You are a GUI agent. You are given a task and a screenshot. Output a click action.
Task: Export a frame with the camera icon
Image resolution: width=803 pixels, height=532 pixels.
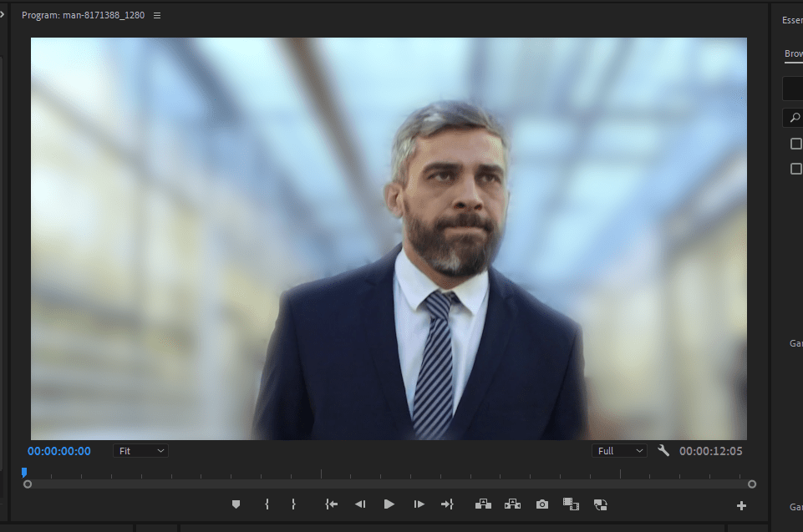click(x=542, y=504)
